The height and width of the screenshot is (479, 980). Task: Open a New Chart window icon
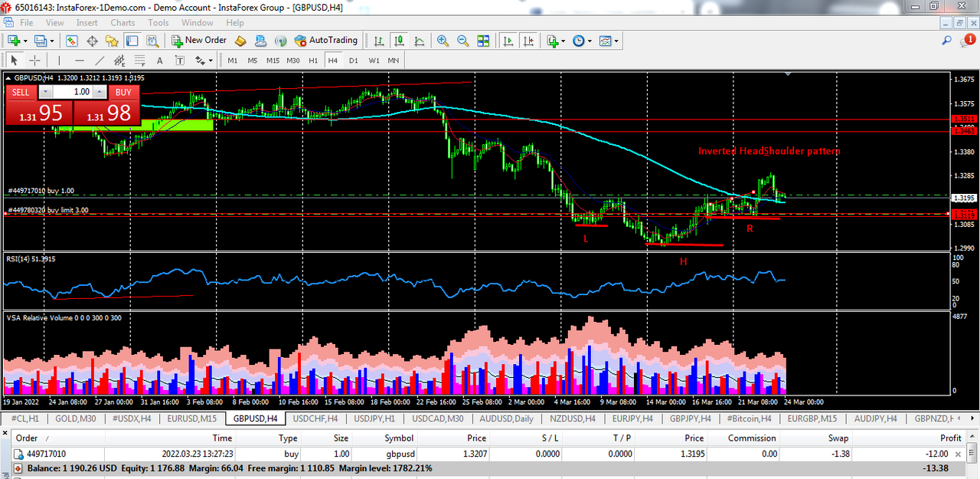[x=14, y=41]
